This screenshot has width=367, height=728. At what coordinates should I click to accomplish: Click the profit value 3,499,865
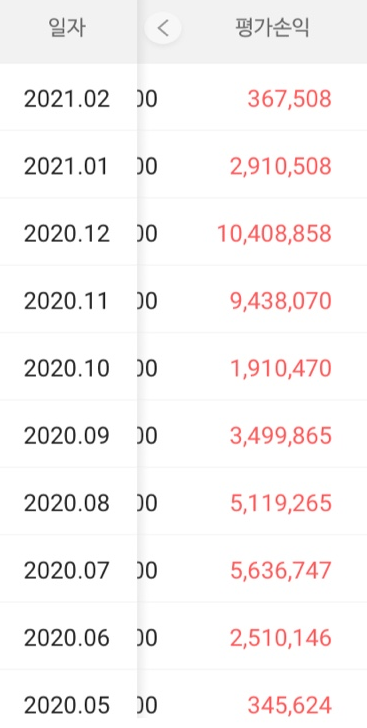[x=281, y=436]
